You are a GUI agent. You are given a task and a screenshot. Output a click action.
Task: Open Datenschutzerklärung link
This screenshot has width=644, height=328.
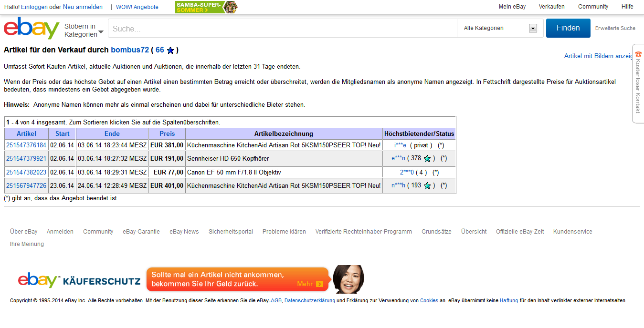[x=310, y=301]
